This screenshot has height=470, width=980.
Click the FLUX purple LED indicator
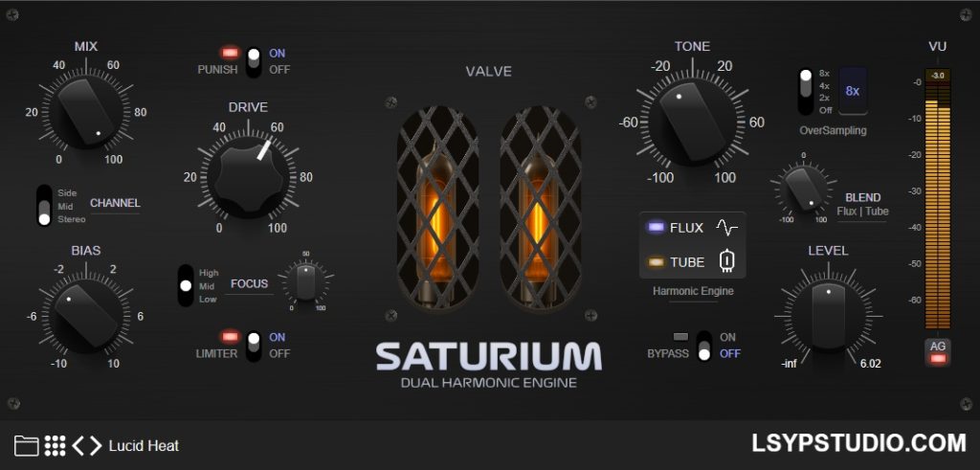[x=656, y=228]
